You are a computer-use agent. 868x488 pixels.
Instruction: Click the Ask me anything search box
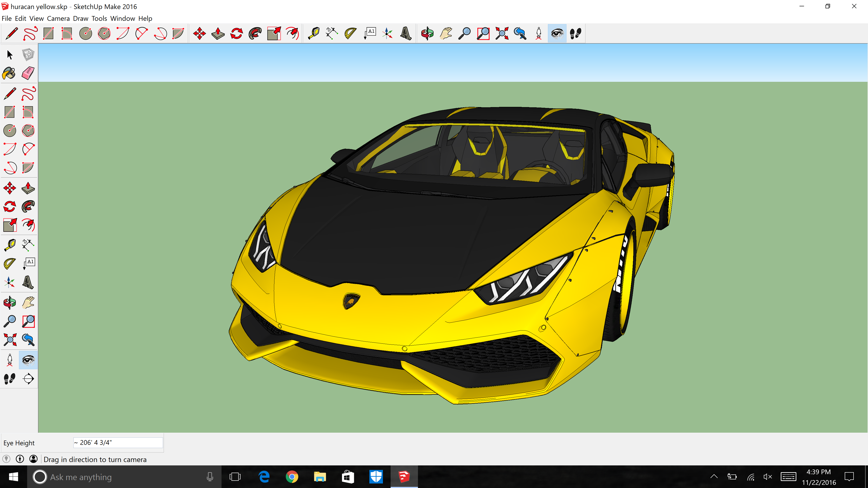click(124, 477)
